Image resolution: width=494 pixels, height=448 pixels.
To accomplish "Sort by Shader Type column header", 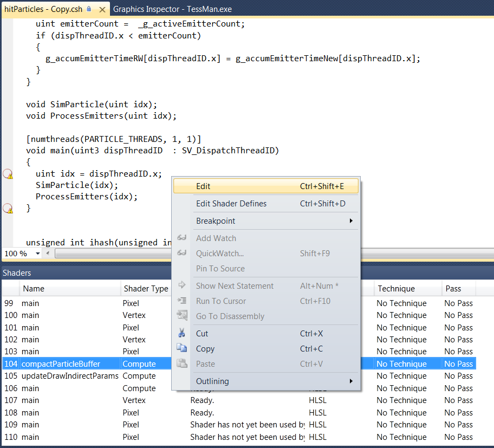I will (146, 289).
